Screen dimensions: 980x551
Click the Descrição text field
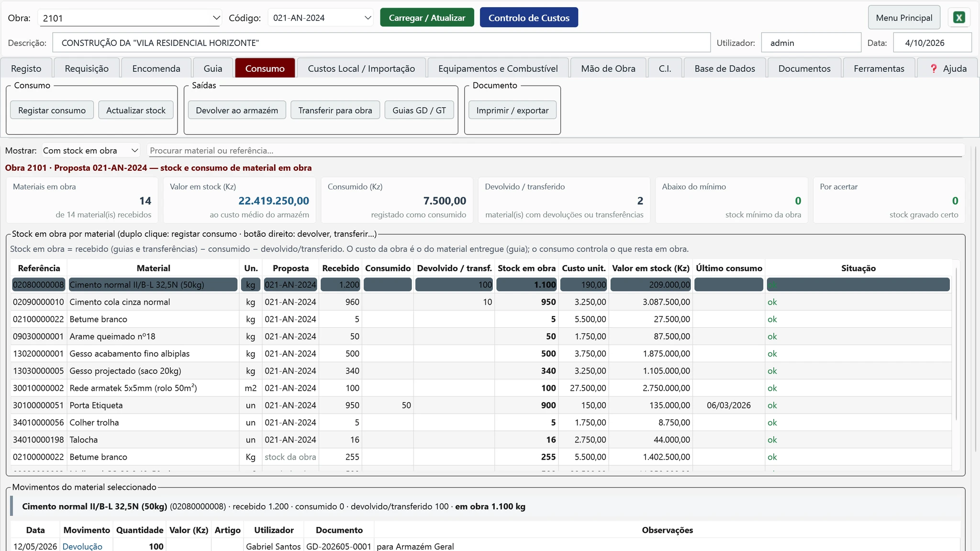pyautogui.click(x=381, y=43)
